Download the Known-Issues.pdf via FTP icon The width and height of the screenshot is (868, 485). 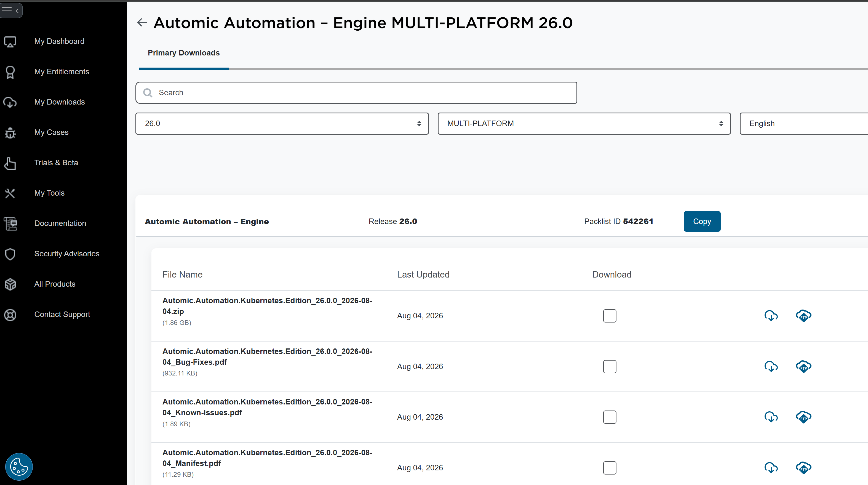tap(804, 417)
